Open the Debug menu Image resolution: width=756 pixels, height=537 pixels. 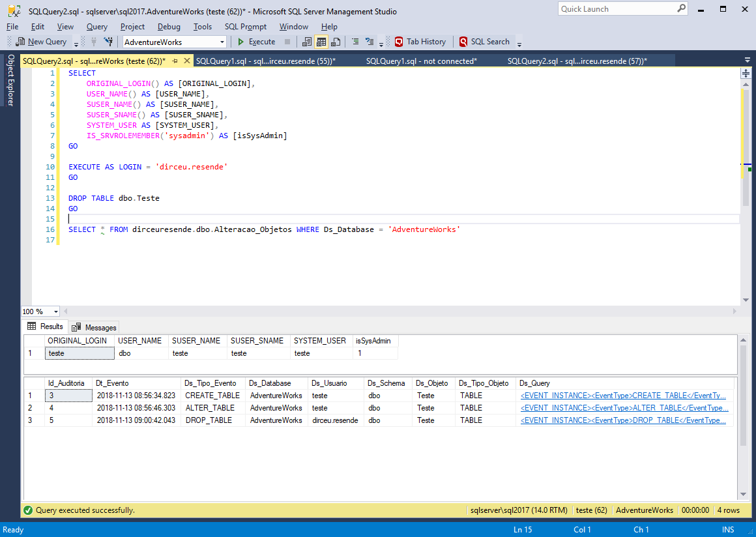(x=169, y=27)
